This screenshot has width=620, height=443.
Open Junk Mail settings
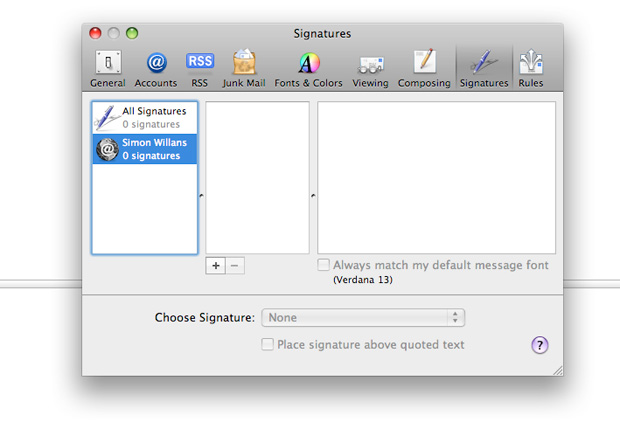pos(244,68)
